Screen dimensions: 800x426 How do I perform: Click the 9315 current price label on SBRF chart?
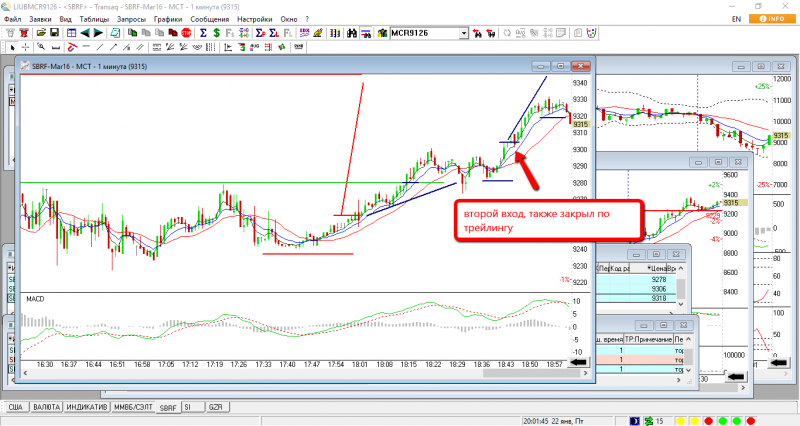point(581,124)
